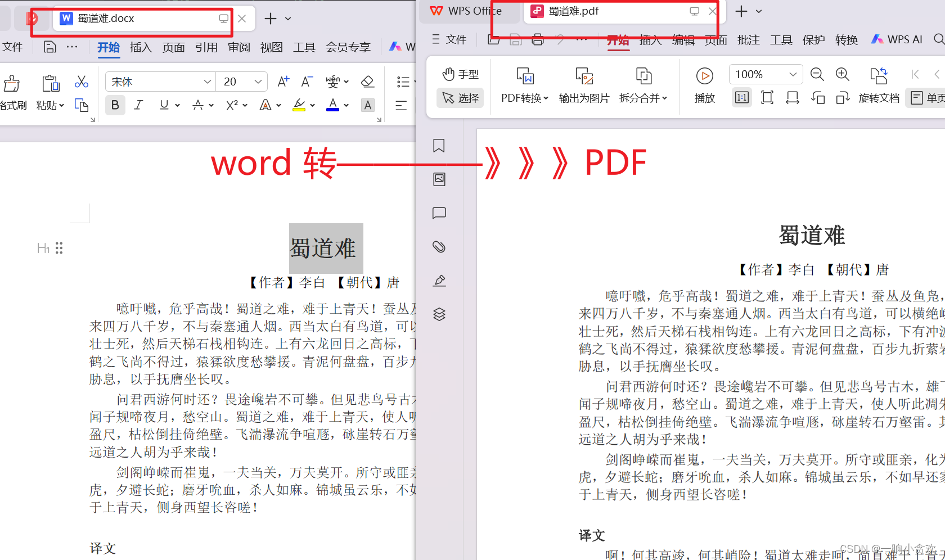Decrease font size with A- icon
The width and height of the screenshot is (945, 560).
point(307,82)
